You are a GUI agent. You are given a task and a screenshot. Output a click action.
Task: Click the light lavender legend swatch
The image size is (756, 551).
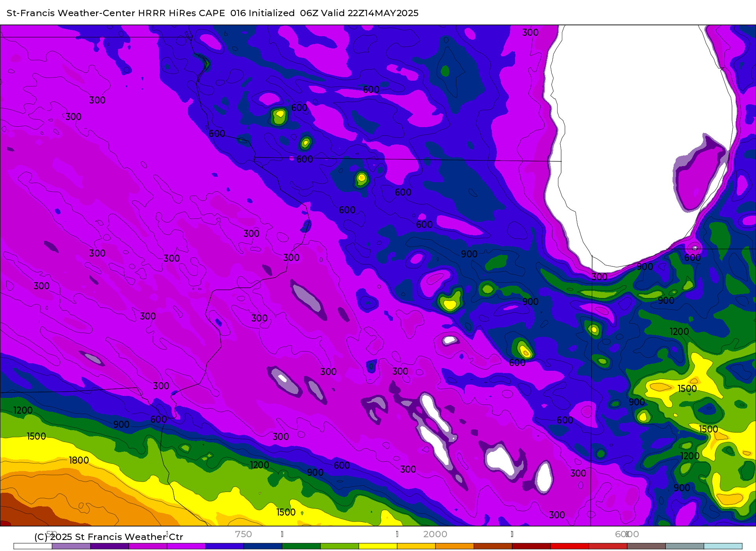pos(71,546)
